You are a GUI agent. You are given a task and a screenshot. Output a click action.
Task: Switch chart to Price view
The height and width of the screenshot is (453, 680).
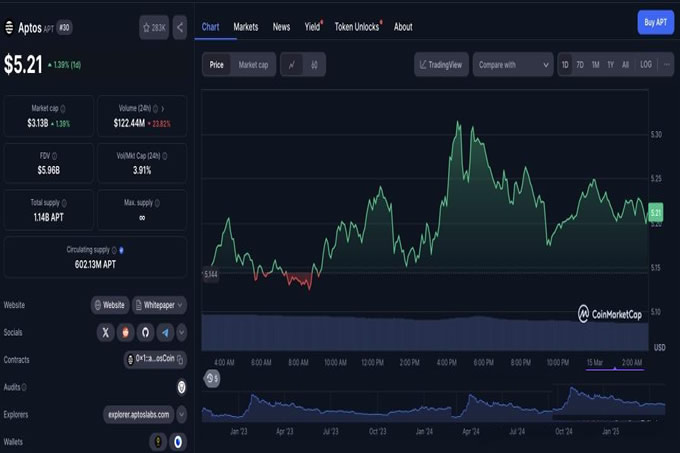click(216, 65)
